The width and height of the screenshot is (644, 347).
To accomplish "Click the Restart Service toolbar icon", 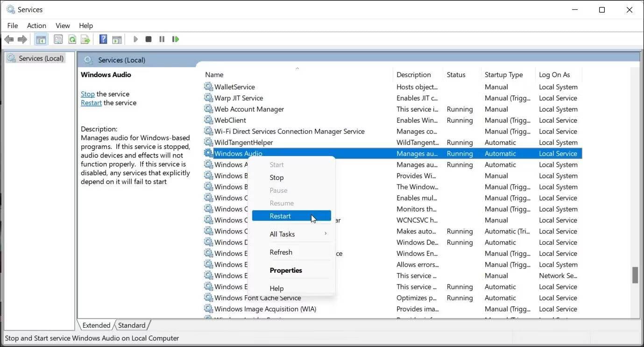I will tap(176, 39).
